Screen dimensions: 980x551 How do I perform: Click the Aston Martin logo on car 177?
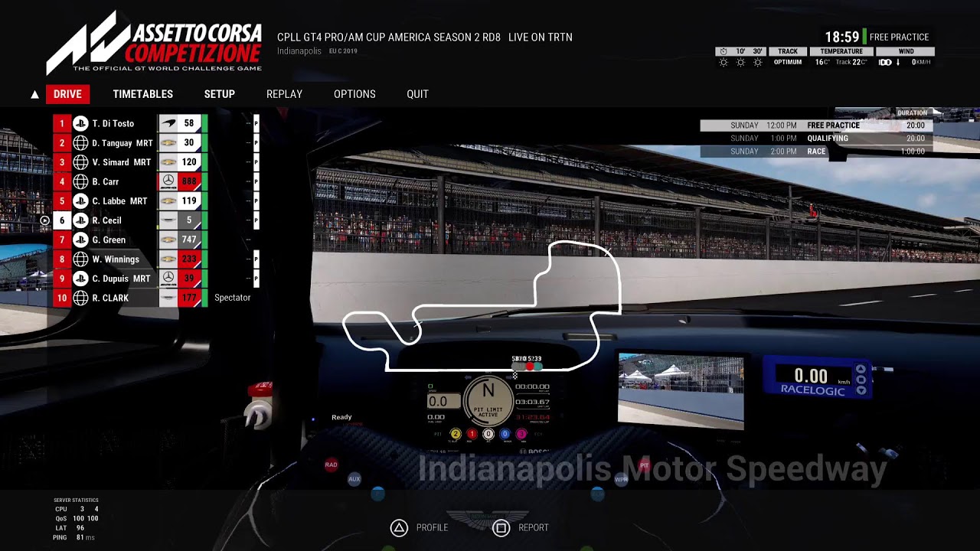pyautogui.click(x=168, y=298)
